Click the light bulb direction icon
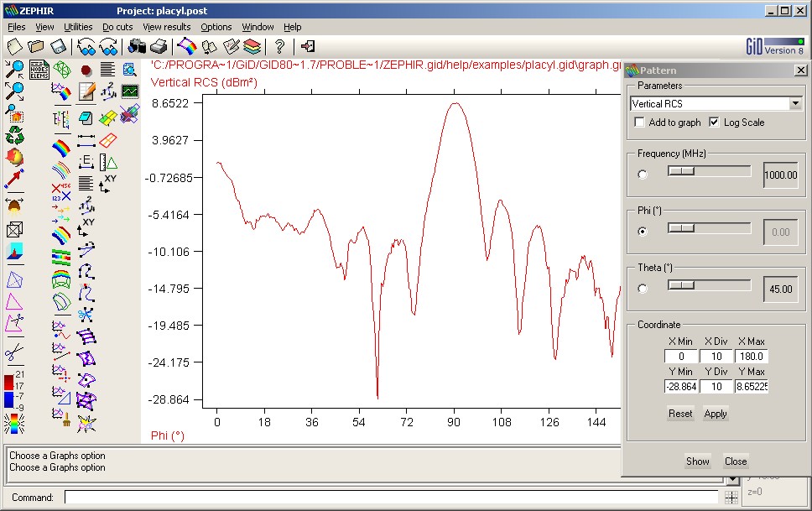Viewport: 812px width, 511px height. 14,206
